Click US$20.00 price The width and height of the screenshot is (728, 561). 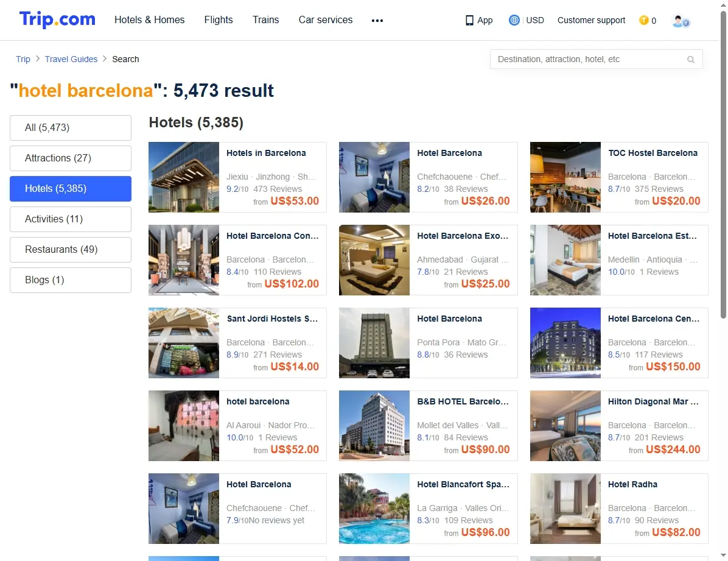click(x=676, y=201)
